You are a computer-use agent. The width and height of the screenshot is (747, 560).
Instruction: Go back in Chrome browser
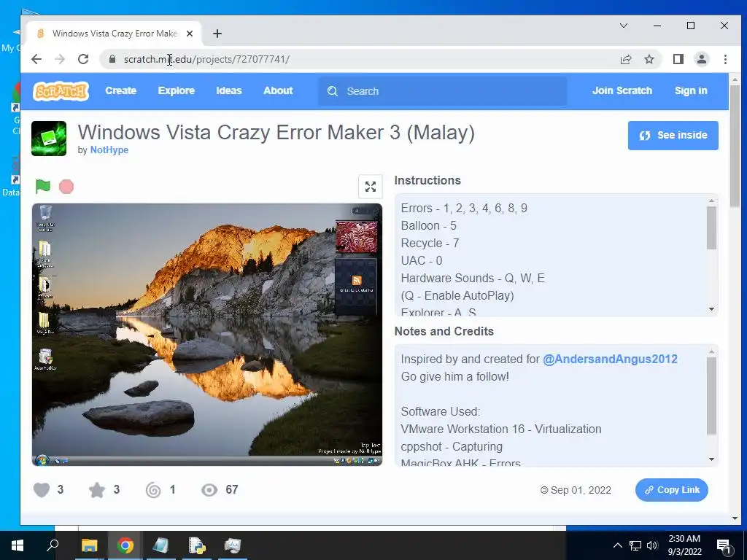(x=36, y=59)
